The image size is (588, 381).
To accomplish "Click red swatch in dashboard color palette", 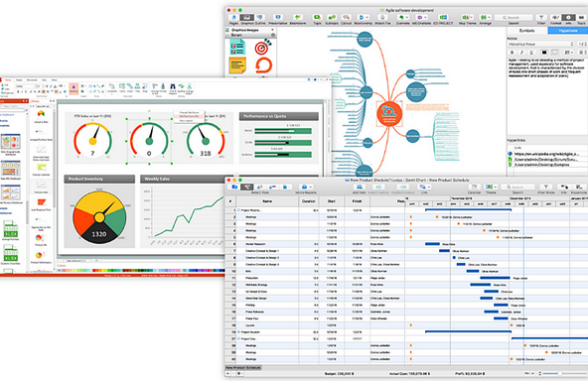I will tap(95, 270).
